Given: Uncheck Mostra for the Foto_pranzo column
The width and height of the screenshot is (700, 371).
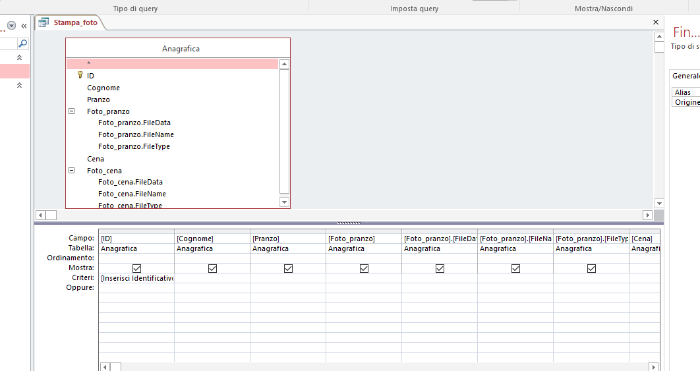Looking at the screenshot, I should point(364,268).
